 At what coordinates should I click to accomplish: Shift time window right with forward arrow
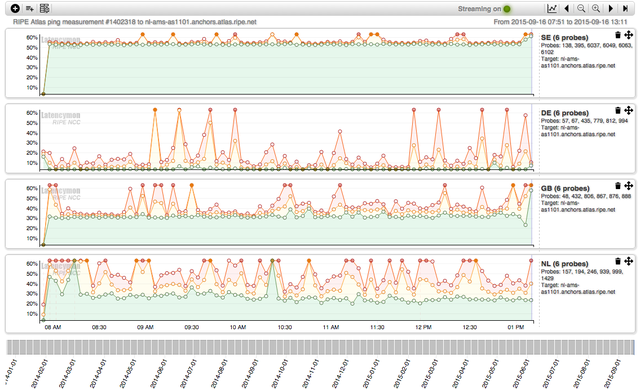[611, 8]
